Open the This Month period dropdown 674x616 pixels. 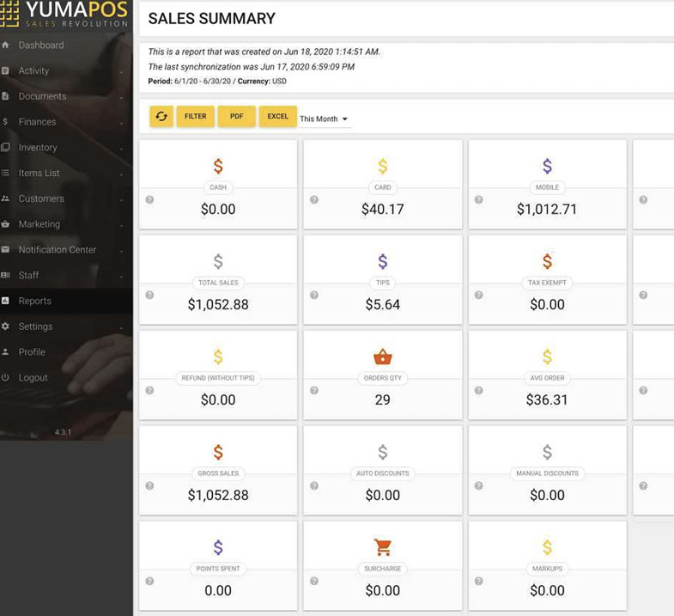pyautogui.click(x=324, y=119)
